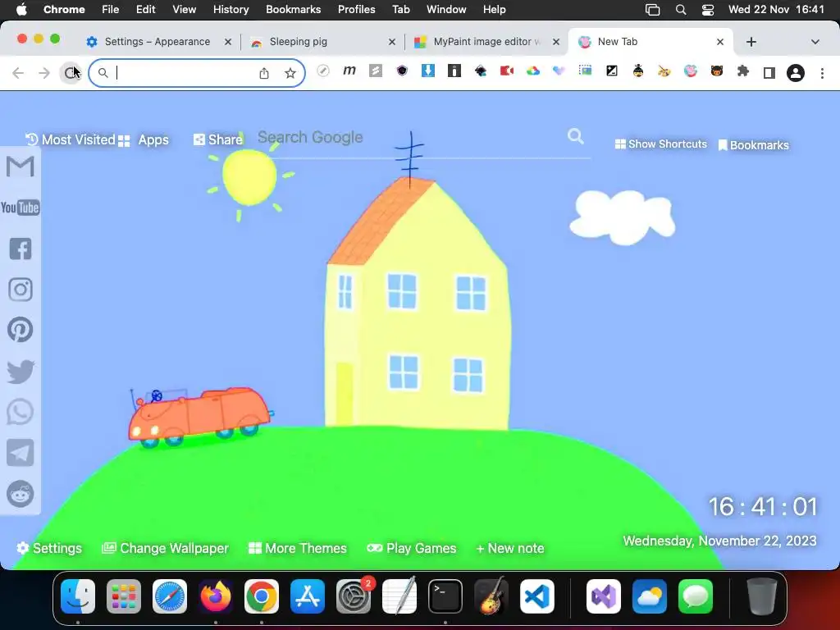Open Spotlight search in menu bar

681,10
